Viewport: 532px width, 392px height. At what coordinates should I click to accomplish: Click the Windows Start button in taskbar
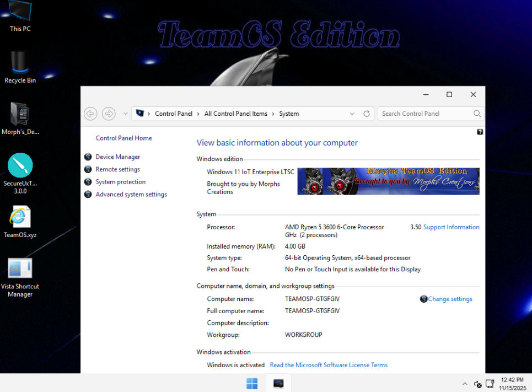251,383
